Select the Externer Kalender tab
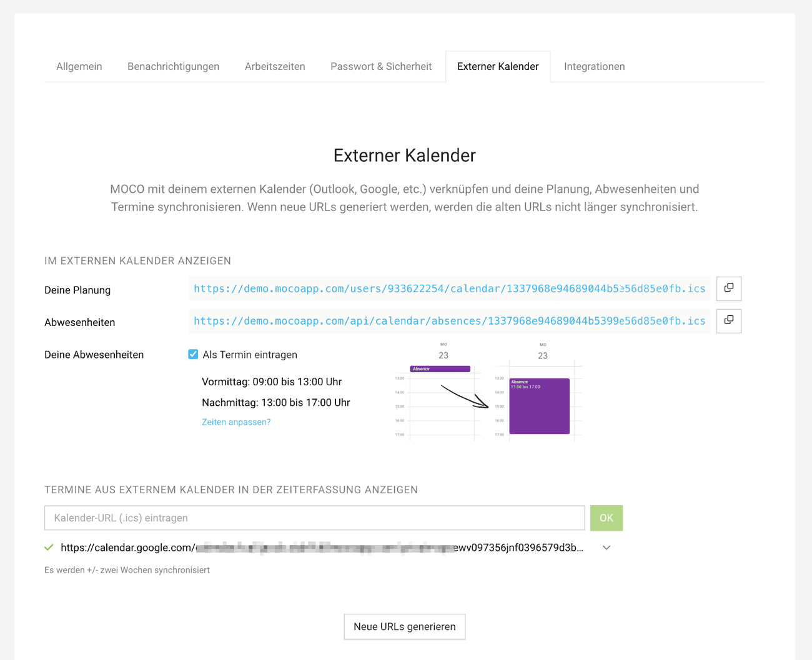812x660 pixels. 498,66
